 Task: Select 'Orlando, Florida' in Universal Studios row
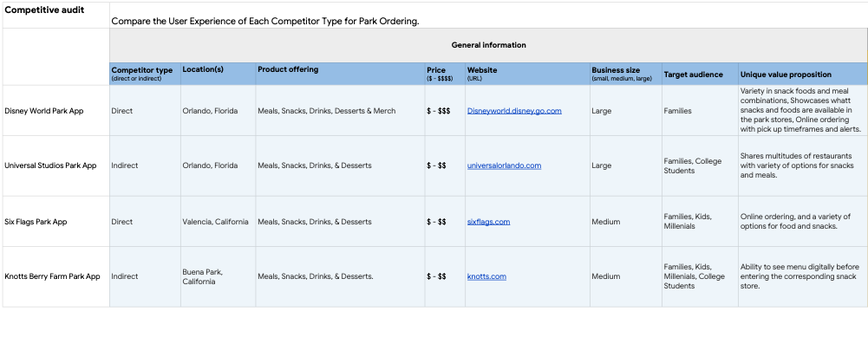(x=219, y=165)
